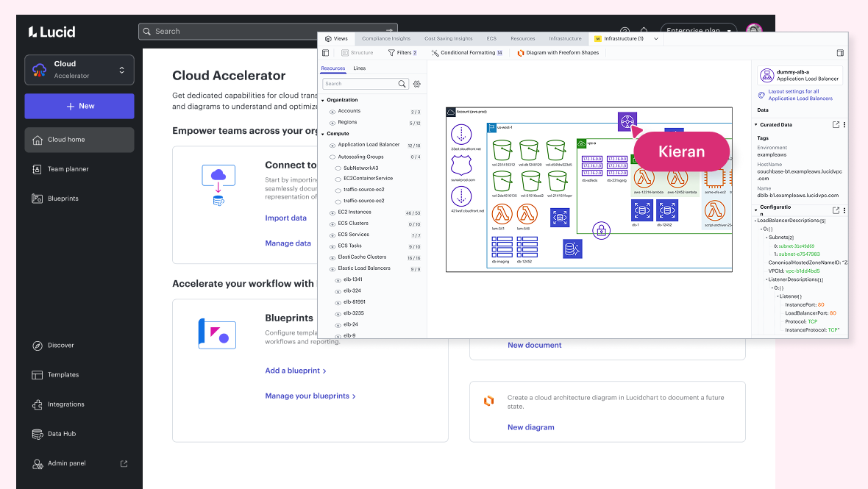This screenshot has width=868, height=489.
Task: Click Layout settings for all Application Load Balancers
Action: 800,95
